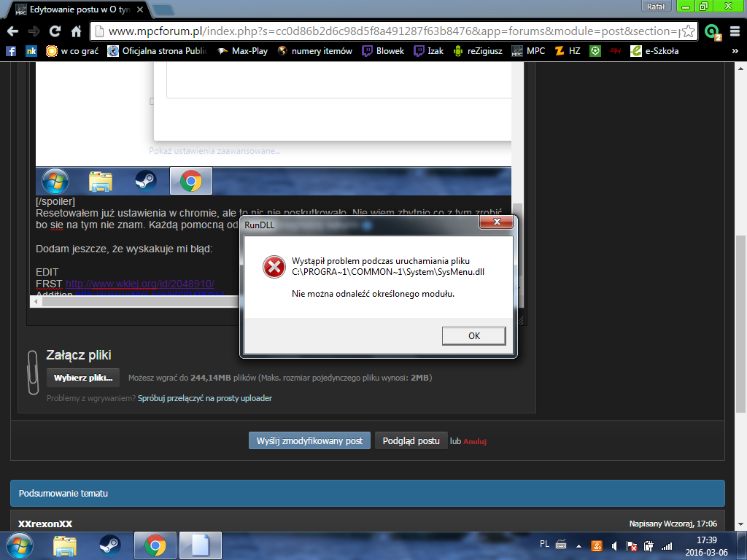
Task: Click the 'Załącz pliki' heading
Action: pos(79,355)
